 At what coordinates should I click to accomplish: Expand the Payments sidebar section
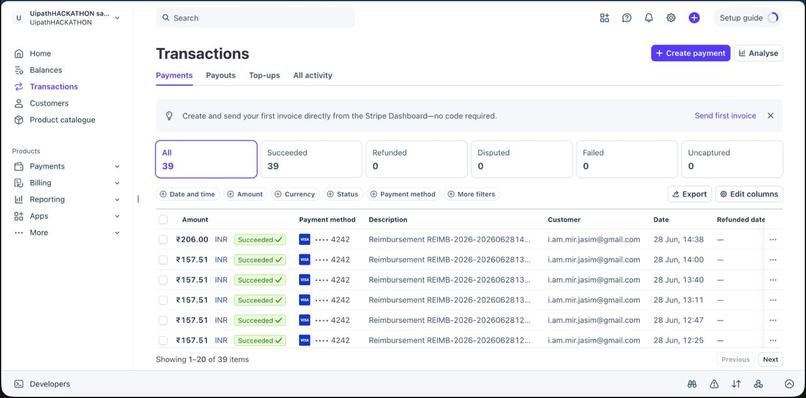117,167
